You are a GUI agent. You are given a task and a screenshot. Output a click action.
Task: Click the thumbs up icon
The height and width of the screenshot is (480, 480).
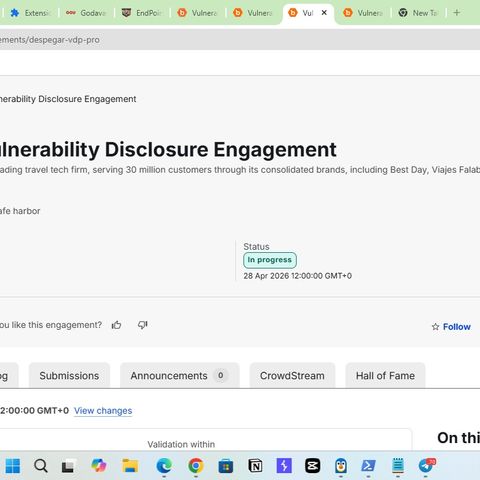(x=116, y=325)
